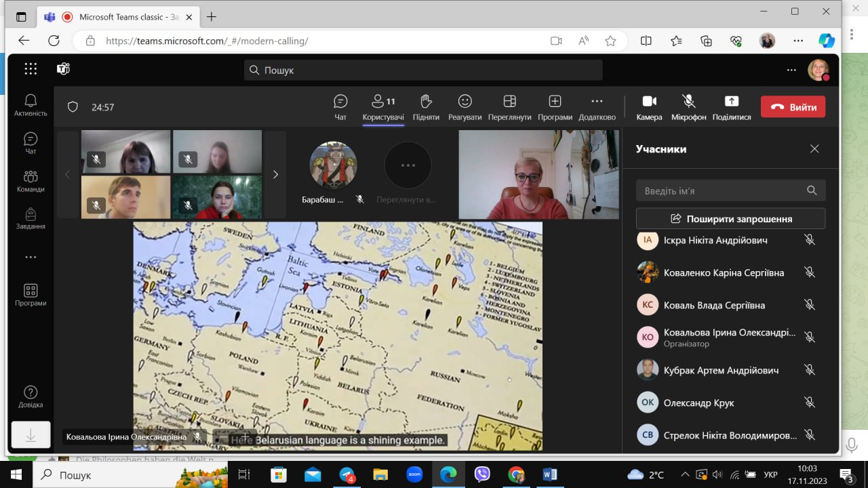
Task: Click the Raise hand (Підняти) icon
Action: coord(426,106)
